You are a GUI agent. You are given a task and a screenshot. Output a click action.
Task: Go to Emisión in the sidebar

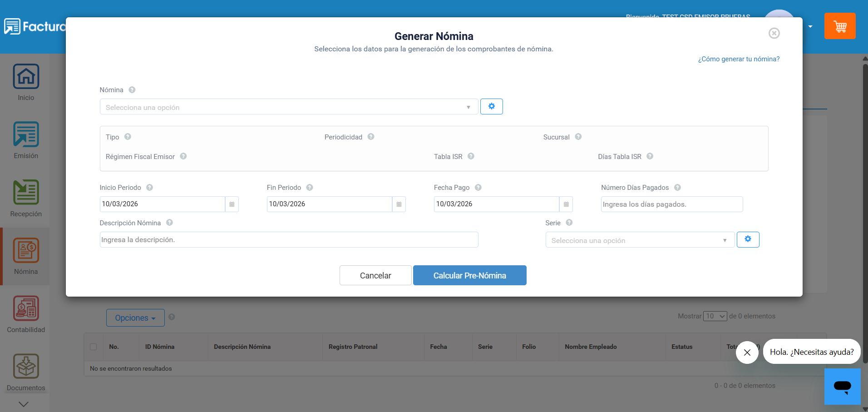(x=26, y=140)
